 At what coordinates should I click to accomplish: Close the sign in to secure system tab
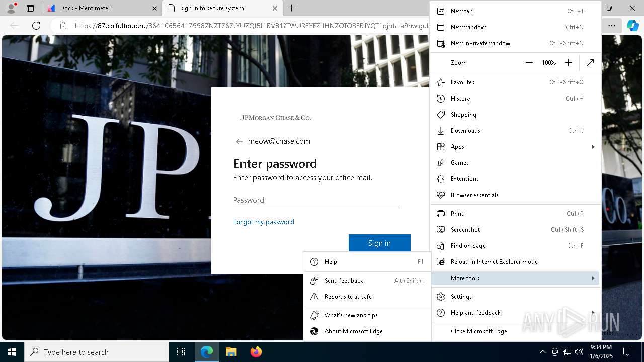tap(275, 8)
